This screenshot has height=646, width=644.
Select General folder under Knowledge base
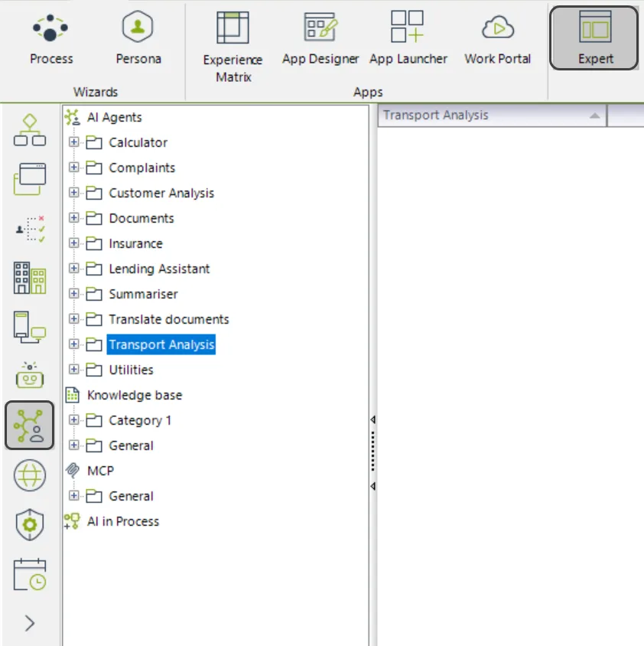[131, 445]
